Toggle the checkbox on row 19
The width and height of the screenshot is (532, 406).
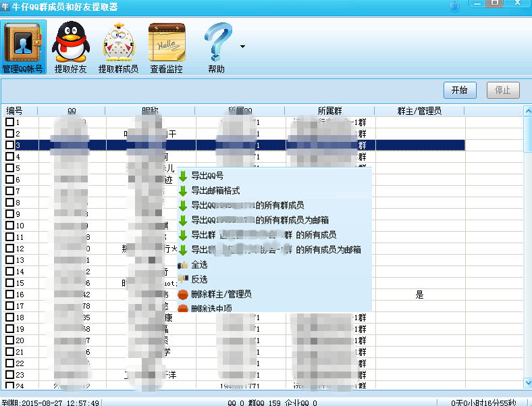click(10, 329)
